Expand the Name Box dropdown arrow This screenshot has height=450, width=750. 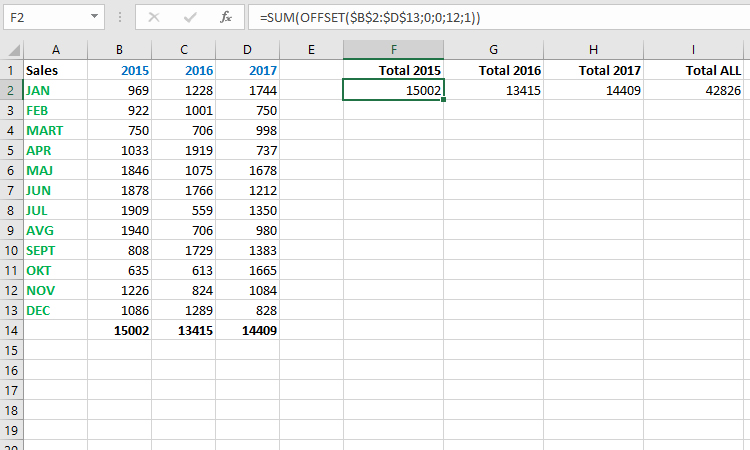pos(94,17)
